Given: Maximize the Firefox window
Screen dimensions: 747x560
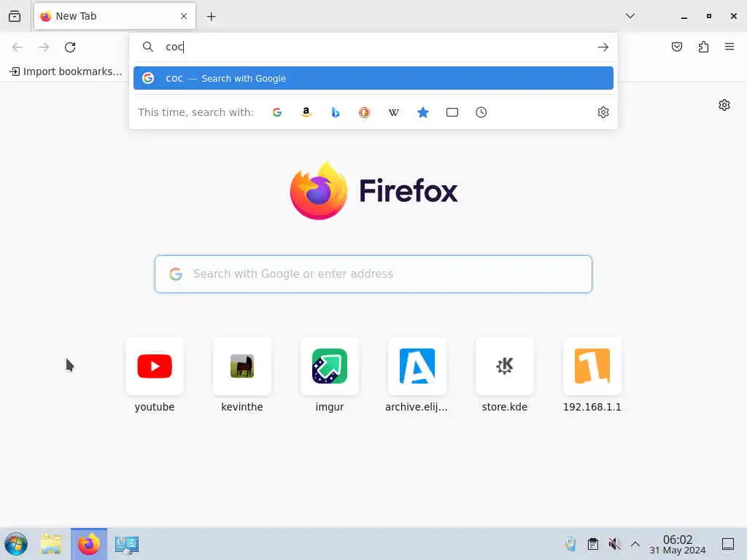Looking at the screenshot, I should [x=709, y=16].
